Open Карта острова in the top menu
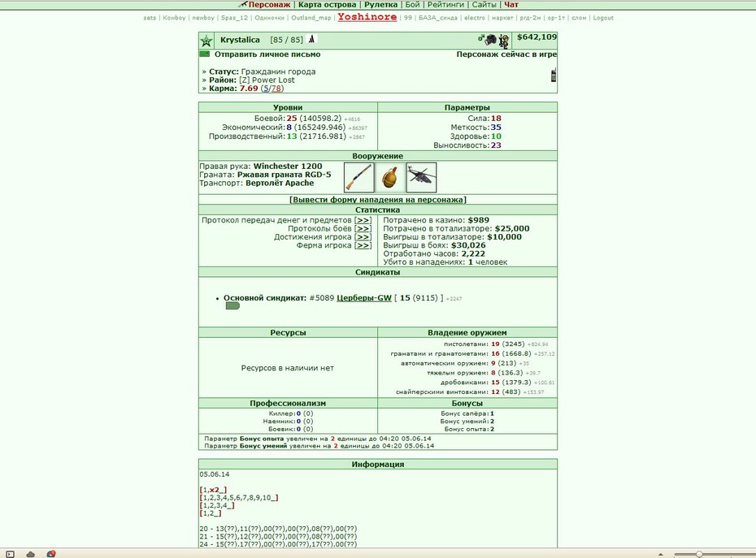 pos(327,4)
